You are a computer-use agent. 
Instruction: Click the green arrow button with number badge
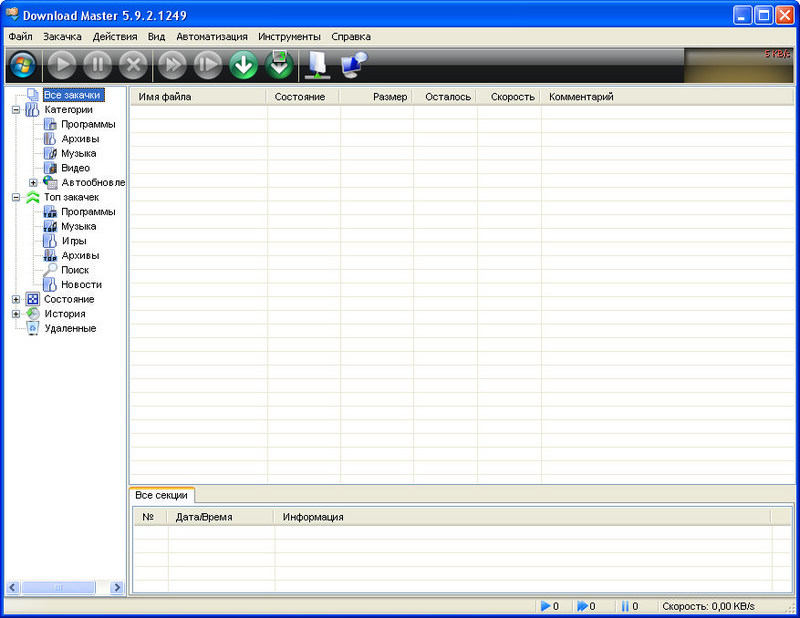[x=279, y=65]
